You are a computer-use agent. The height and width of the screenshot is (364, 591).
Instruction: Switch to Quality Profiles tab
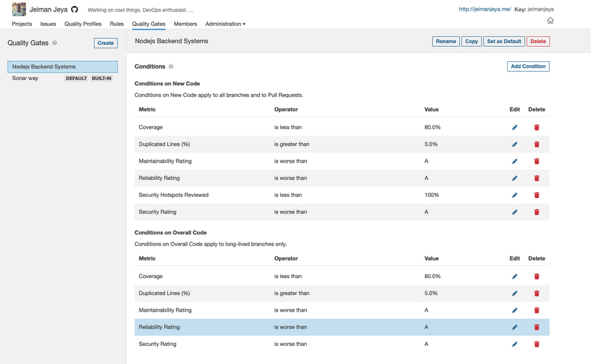pos(83,24)
